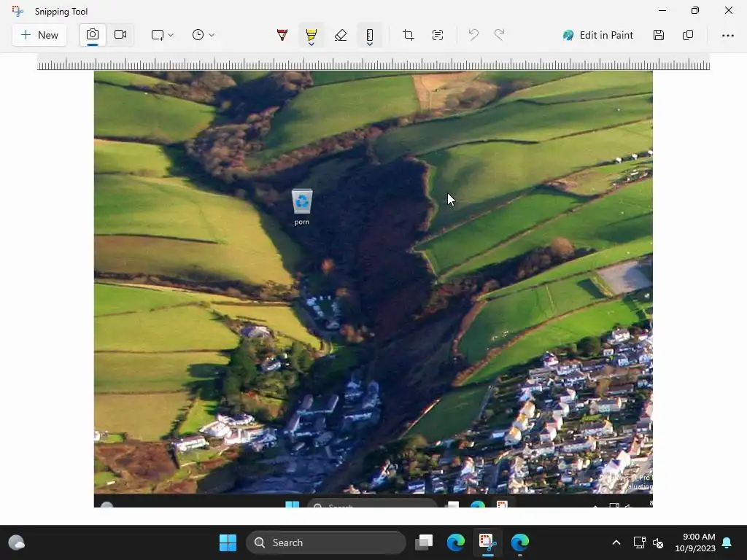Open the snipping shape mode dropdown
Viewport: 747px width, 560px height.
pyautogui.click(x=163, y=35)
